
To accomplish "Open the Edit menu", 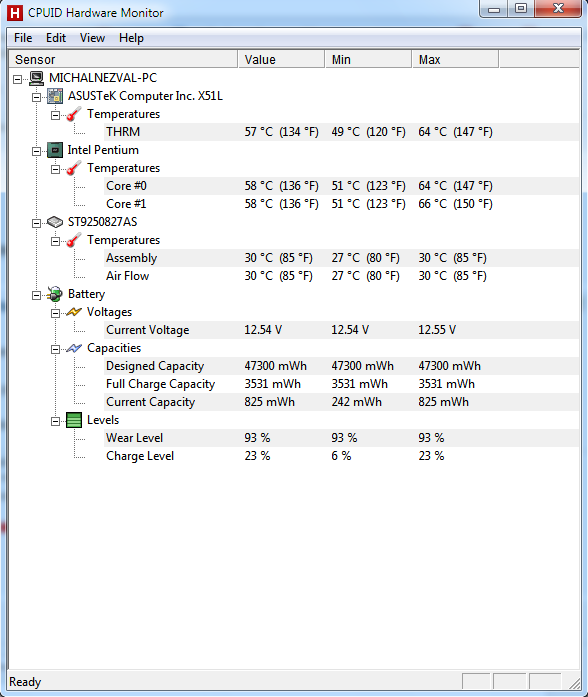I will tap(56, 38).
